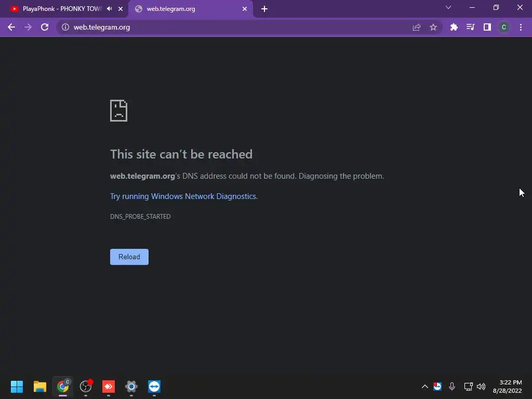Open the red AnyDesk taskbar app
Image resolution: width=532 pixels, height=399 pixels.
(109, 387)
